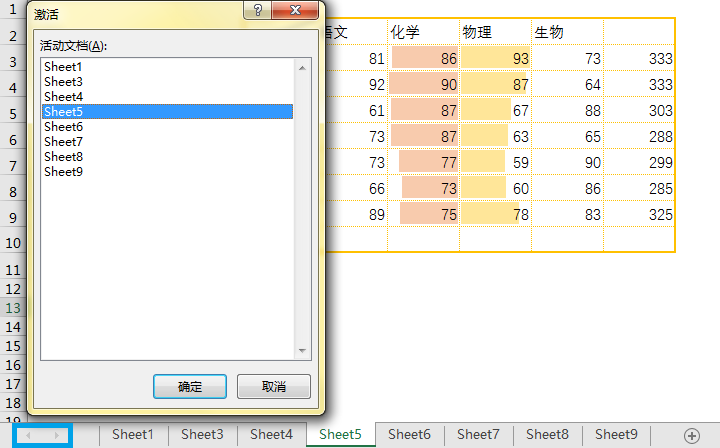Switch to the Sheet7 tab
Image resolution: width=720 pixels, height=448 pixels.
point(478,434)
